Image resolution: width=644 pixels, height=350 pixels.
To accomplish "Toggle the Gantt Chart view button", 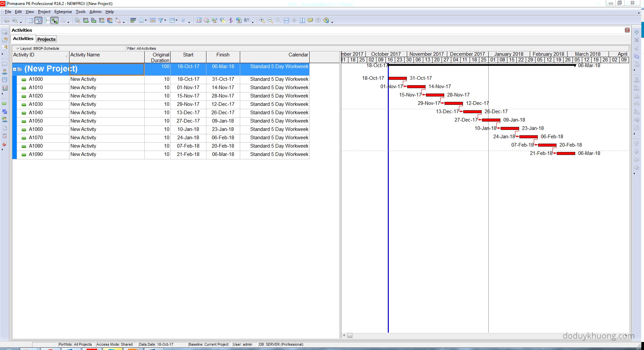I will pos(38,21).
